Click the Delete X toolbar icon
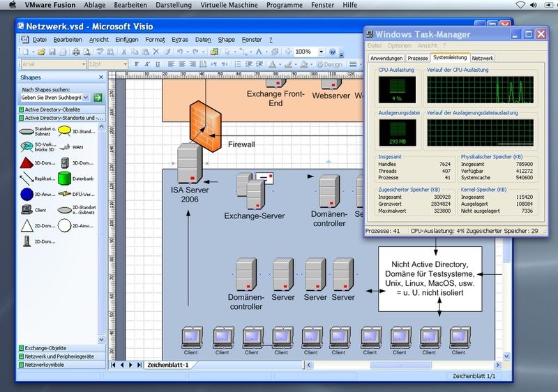This screenshot has height=392, width=558. click(156, 52)
